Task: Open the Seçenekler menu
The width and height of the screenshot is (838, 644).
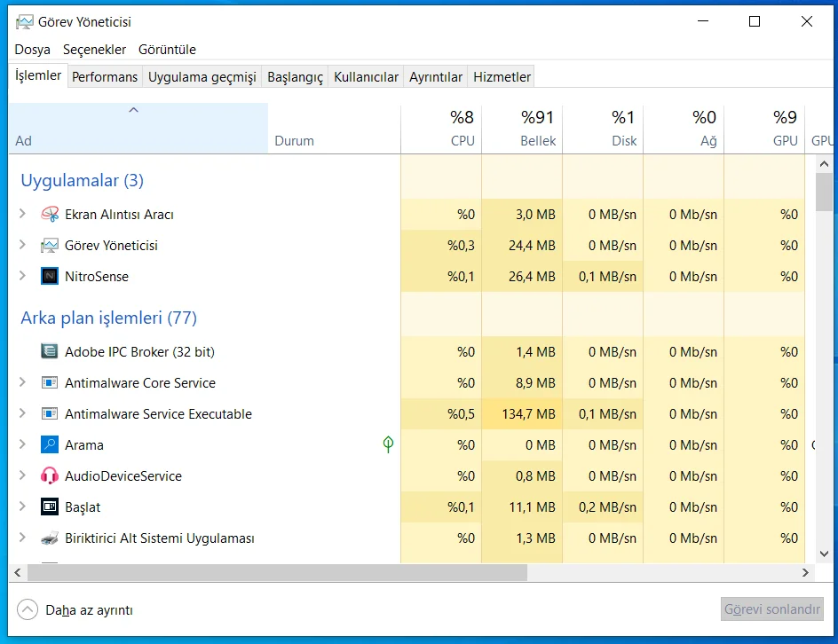Action: tap(95, 49)
